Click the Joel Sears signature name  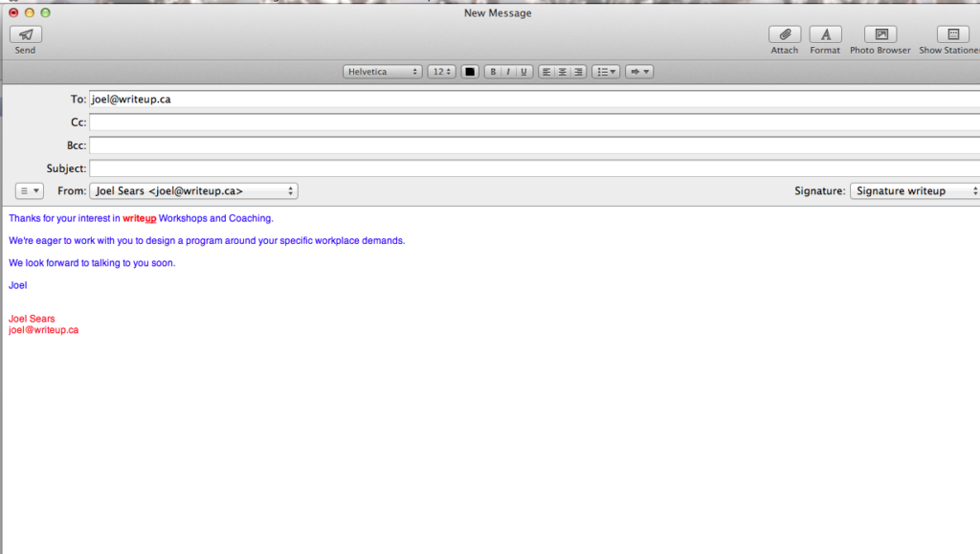point(32,319)
